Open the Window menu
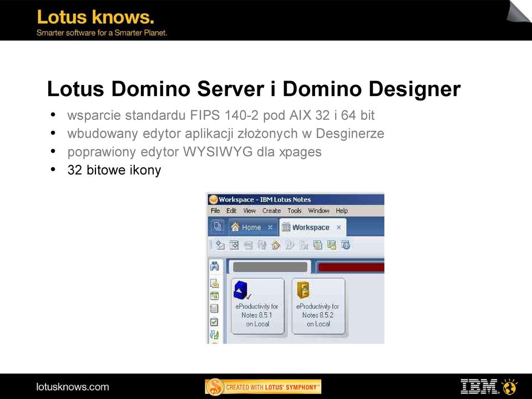This screenshot has width=532, height=399. (x=318, y=211)
